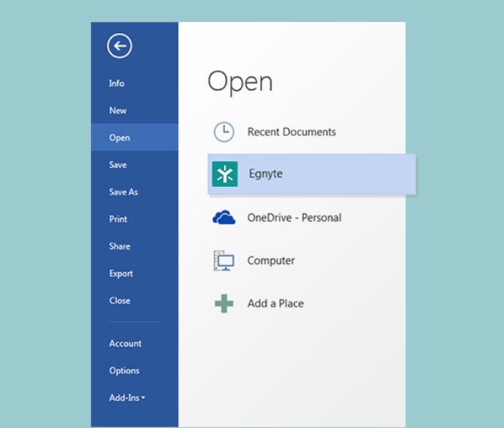Expand the Add-Ins dropdown
Viewport: 504px width, 428px height.
click(x=127, y=398)
